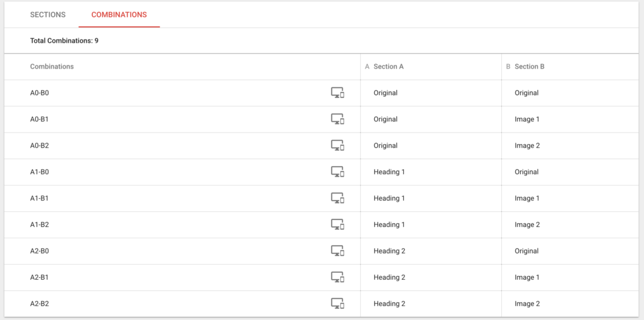Click Heading 2 in the A2-B1 row
Screen dimensions: 644x320
(x=389, y=278)
